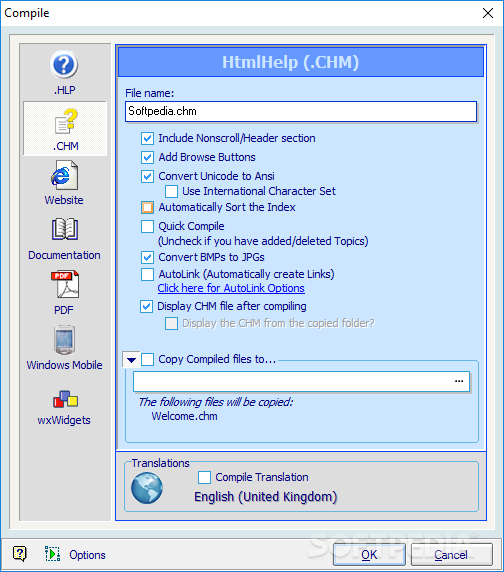Screen dimensions: 504x572
Task: Open help via bottom-left question icon
Action: pos(20,554)
